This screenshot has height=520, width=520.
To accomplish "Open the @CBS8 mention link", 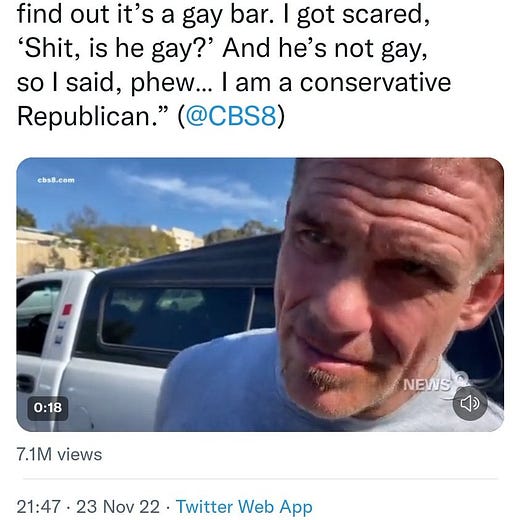I will 231,116.
